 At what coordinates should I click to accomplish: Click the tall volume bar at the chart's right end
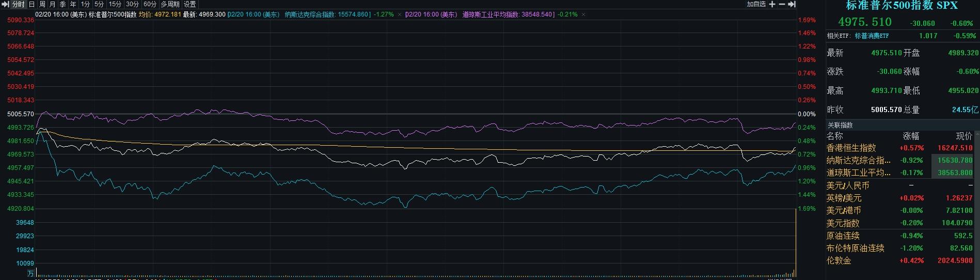coord(796,242)
